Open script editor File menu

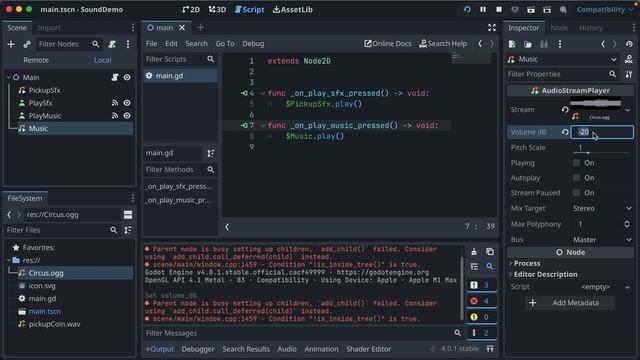pos(151,44)
